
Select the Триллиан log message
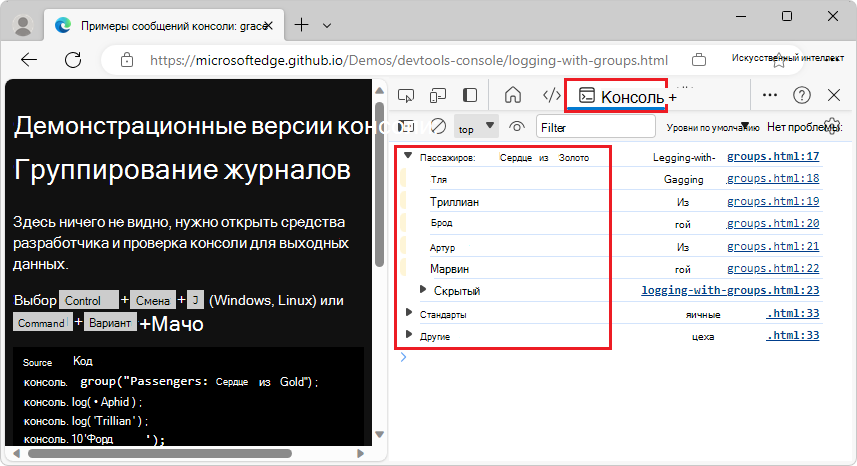point(454,202)
